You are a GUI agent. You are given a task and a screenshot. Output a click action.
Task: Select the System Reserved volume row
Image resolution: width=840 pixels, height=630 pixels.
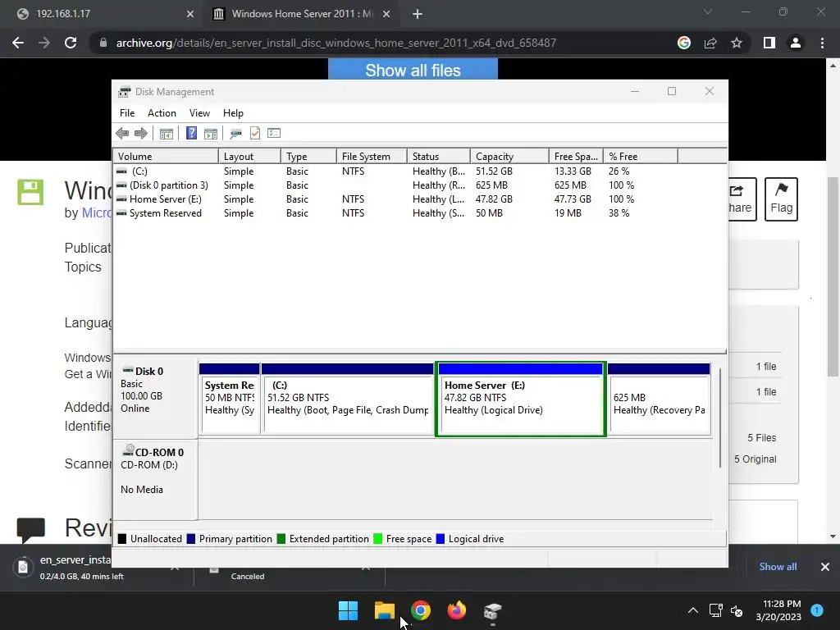pyautogui.click(x=396, y=213)
